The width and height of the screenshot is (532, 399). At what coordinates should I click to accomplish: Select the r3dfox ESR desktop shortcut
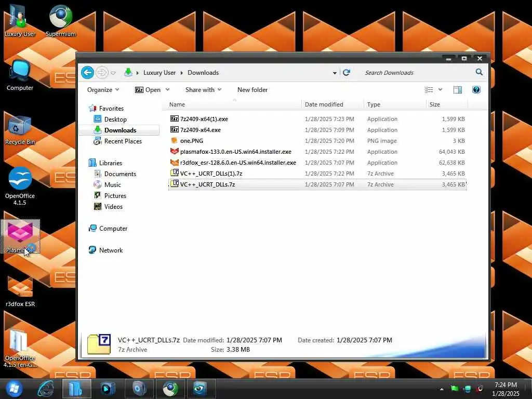(20, 290)
